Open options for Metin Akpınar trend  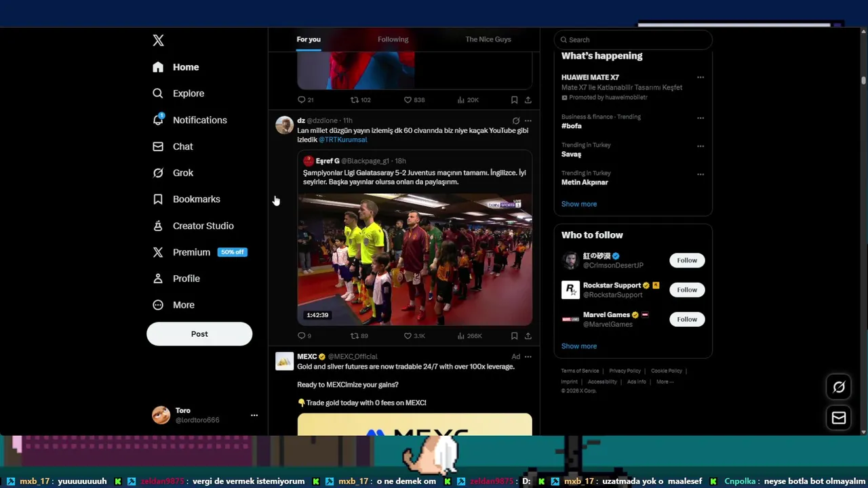click(701, 174)
